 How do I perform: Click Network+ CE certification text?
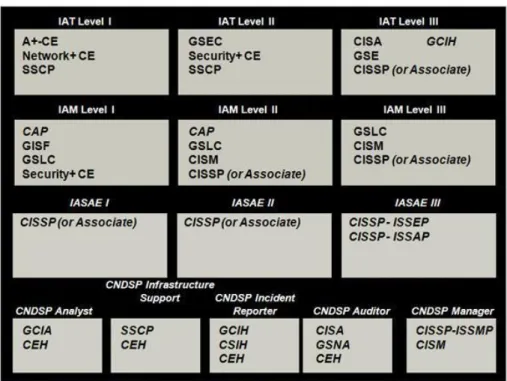tap(59, 56)
